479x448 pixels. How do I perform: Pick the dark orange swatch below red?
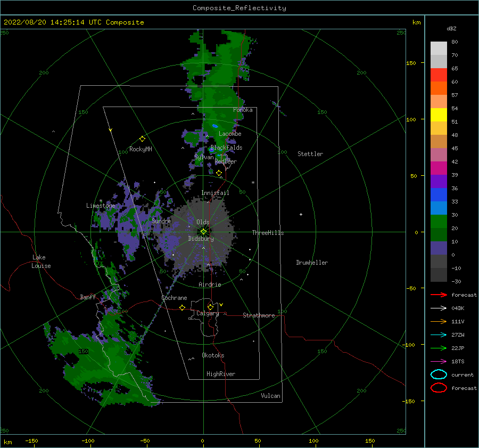439,88
